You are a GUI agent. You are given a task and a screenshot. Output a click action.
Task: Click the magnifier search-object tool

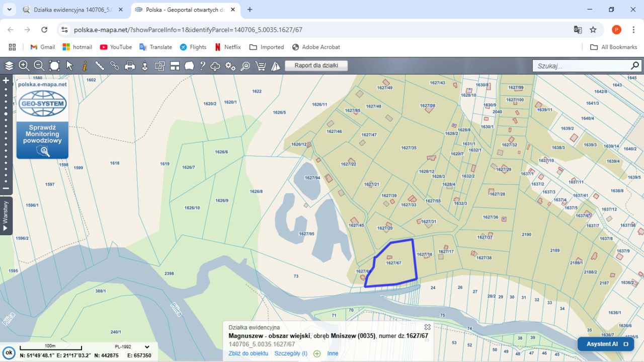[245, 66]
